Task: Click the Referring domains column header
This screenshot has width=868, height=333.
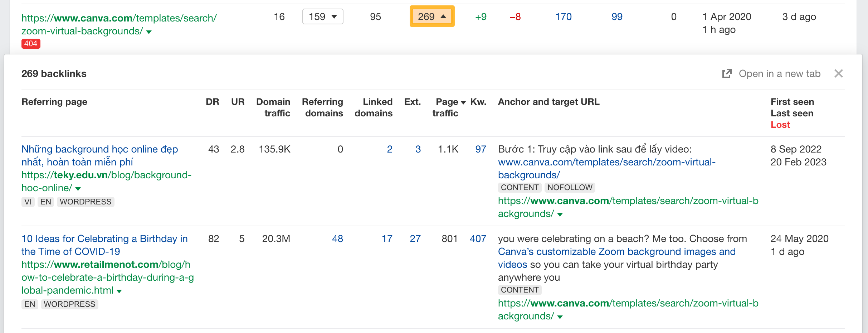Action: [x=322, y=107]
